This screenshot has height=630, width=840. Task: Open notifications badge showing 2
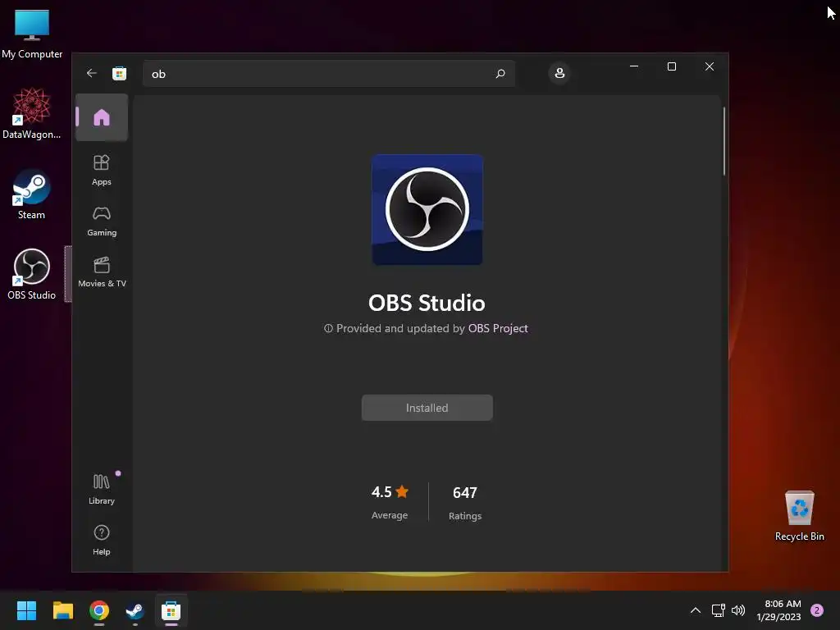817,610
